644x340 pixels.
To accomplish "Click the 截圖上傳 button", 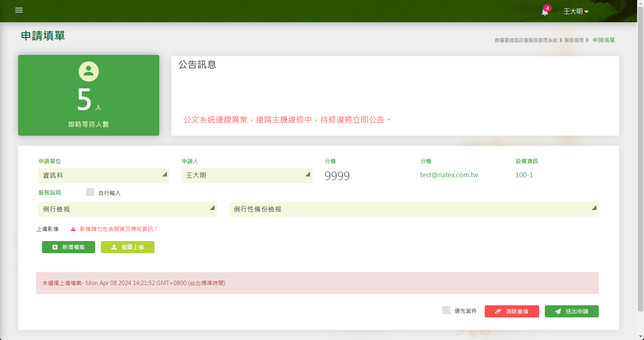I will (127, 247).
